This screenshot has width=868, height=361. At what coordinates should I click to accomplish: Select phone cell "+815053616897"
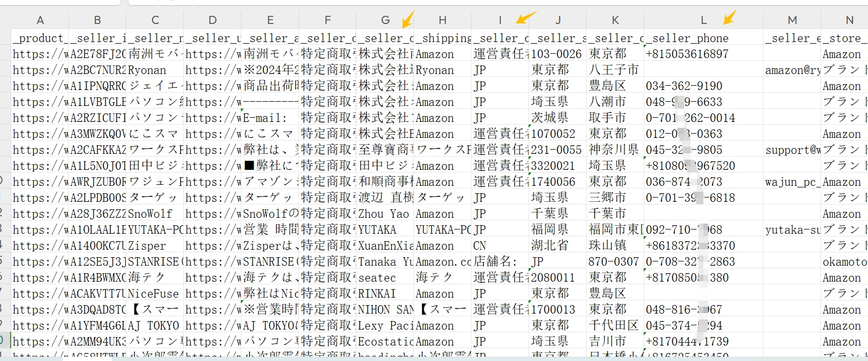[x=704, y=54]
